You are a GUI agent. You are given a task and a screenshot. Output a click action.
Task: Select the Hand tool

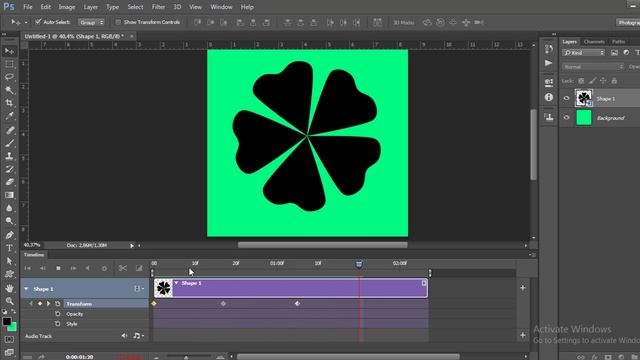pyautogui.click(x=9, y=288)
